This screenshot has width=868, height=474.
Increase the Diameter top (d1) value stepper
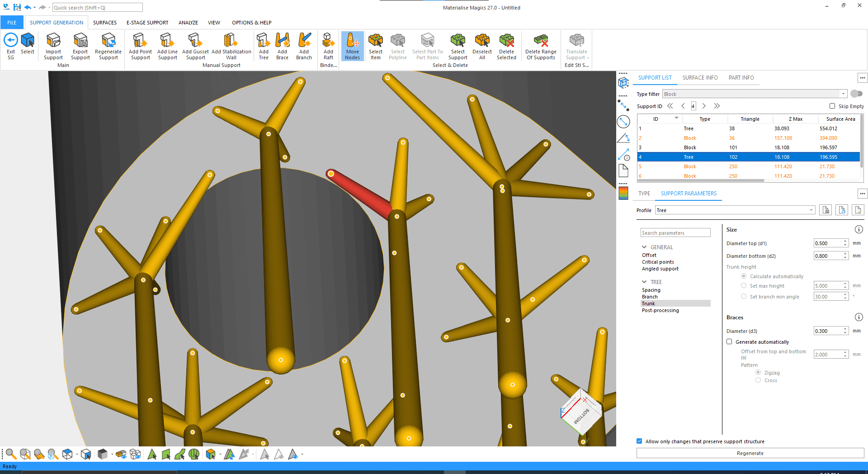tap(845, 241)
